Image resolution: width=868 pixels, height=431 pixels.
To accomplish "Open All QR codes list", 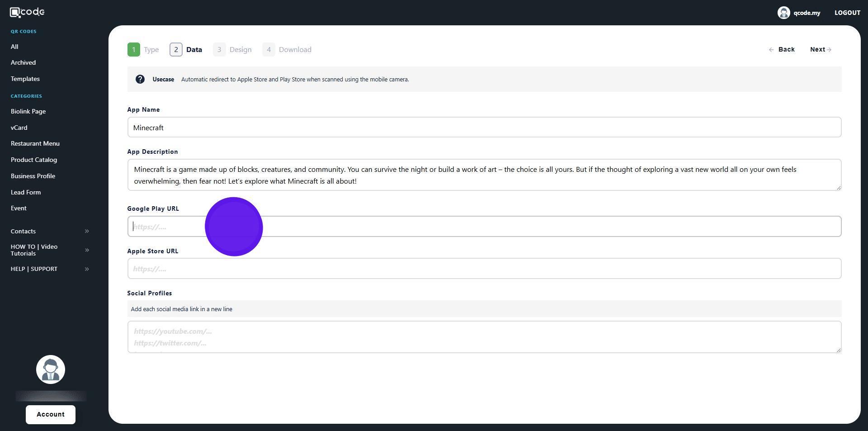I will tap(14, 47).
